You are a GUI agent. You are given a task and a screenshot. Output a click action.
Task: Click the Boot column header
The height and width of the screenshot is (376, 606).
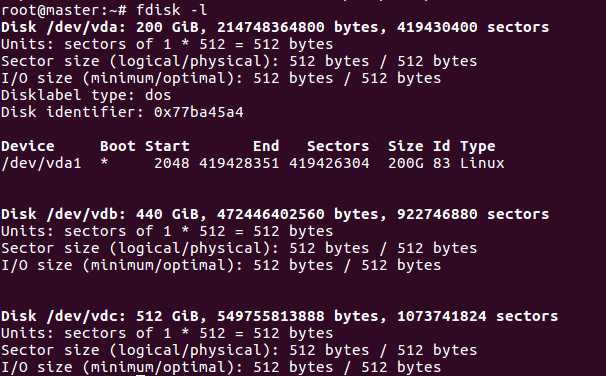[x=117, y=146]
